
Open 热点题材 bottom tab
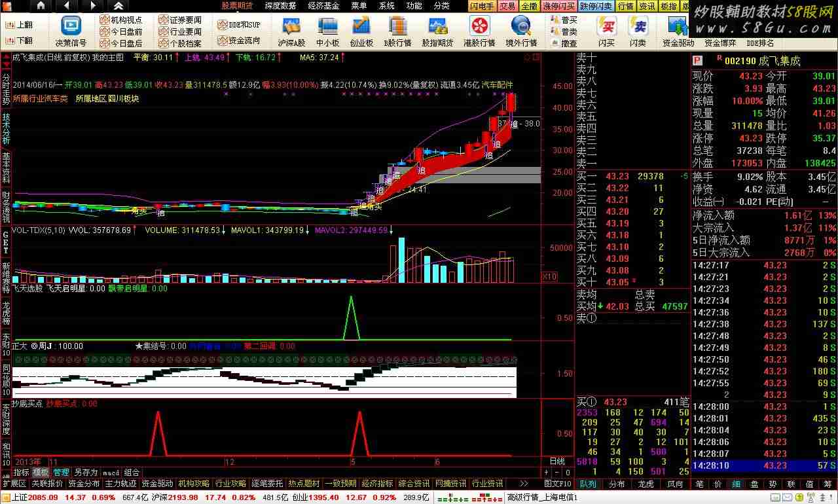pyautogui.click(x=304, y=484)
